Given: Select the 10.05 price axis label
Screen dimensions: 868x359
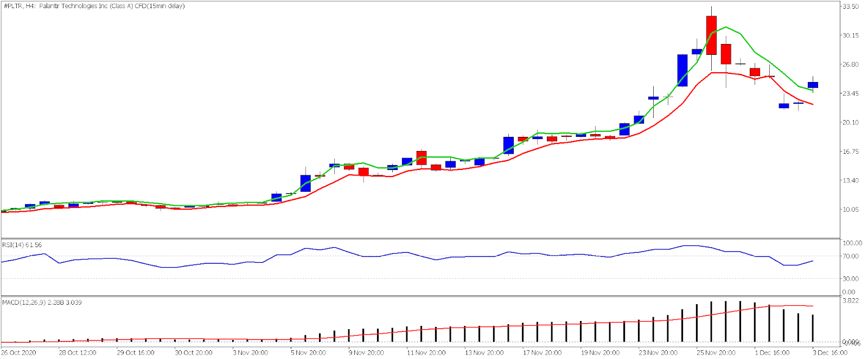Looking at the screenshot, I should [850, 209].
